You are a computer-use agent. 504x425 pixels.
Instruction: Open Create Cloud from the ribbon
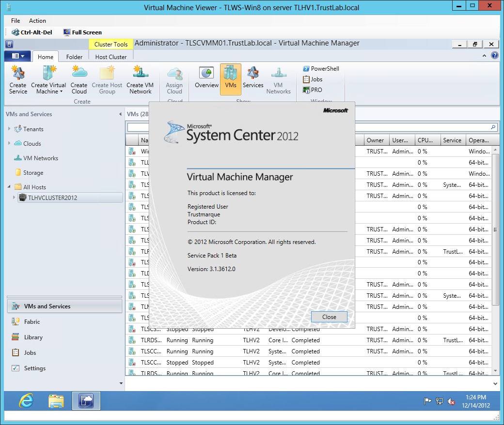(x=79, y=79)
